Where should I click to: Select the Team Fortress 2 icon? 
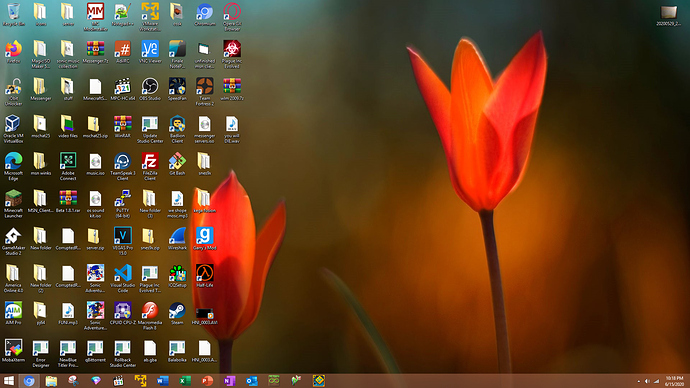coord(205,92)
